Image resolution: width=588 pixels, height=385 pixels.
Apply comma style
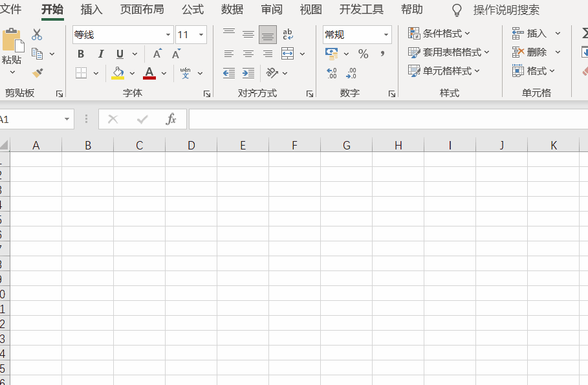tap(382, 54)
